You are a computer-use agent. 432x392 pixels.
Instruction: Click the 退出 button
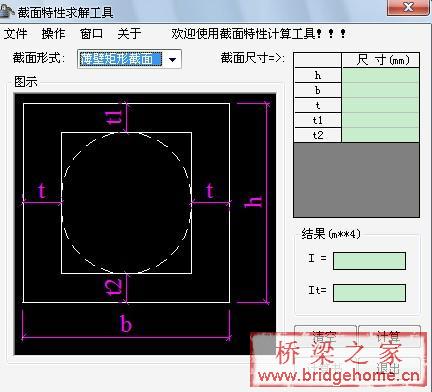coord(389,368)
